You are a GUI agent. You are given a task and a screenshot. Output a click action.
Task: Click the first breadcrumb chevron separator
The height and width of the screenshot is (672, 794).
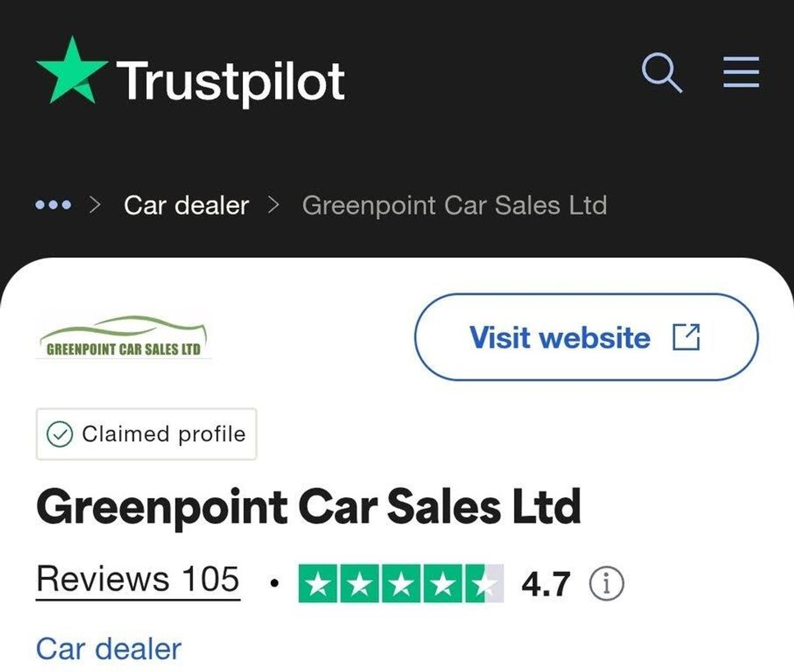[95, 206]
